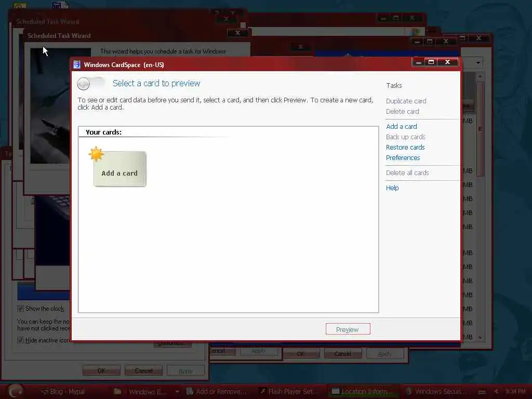Click the Duplicate card task link
Viewport: 532px width, 399px height.
tap(406, 101)
